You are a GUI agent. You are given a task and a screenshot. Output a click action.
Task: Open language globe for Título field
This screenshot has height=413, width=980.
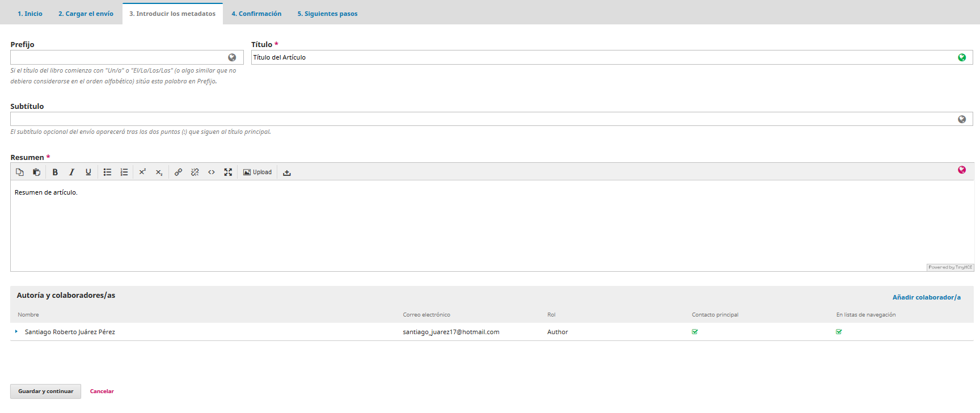962,57
